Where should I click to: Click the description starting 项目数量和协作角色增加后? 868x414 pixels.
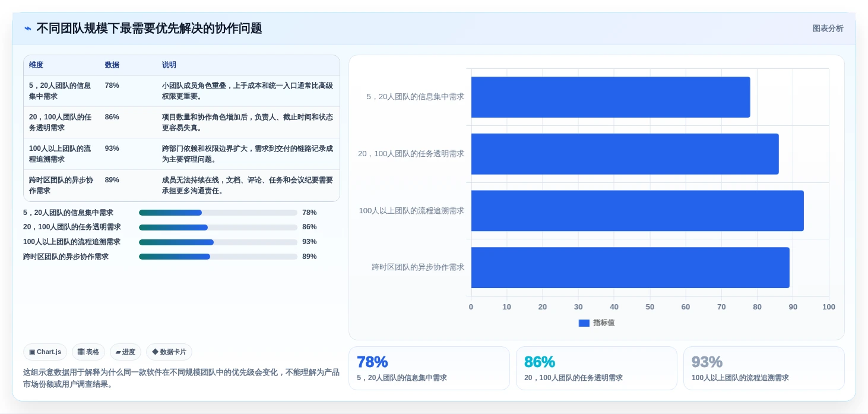coord(248,122)
